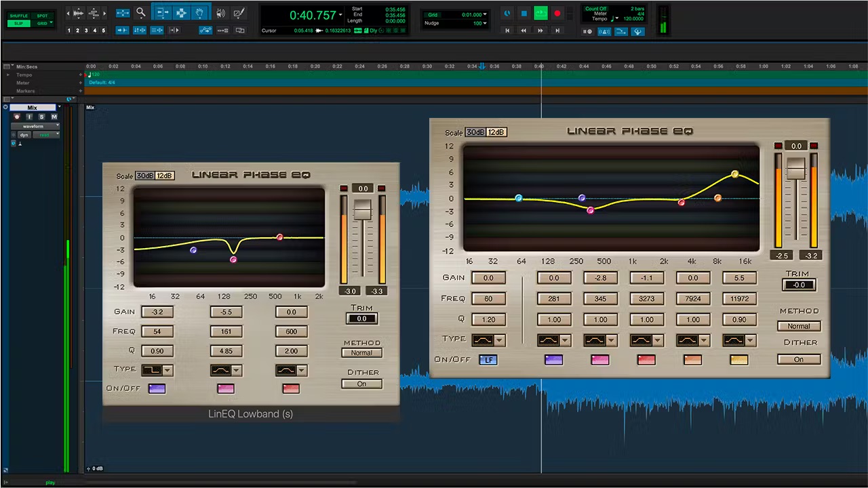Select 12dB scale tab in Lowband EQ
This screenshot has width=868, height=488.
coord(165,176)
